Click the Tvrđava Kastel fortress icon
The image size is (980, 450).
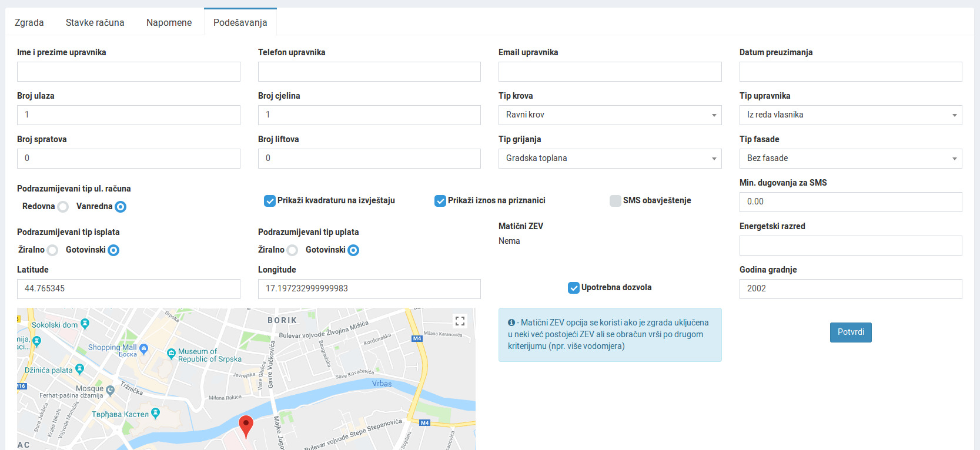[x=155, y=413]
